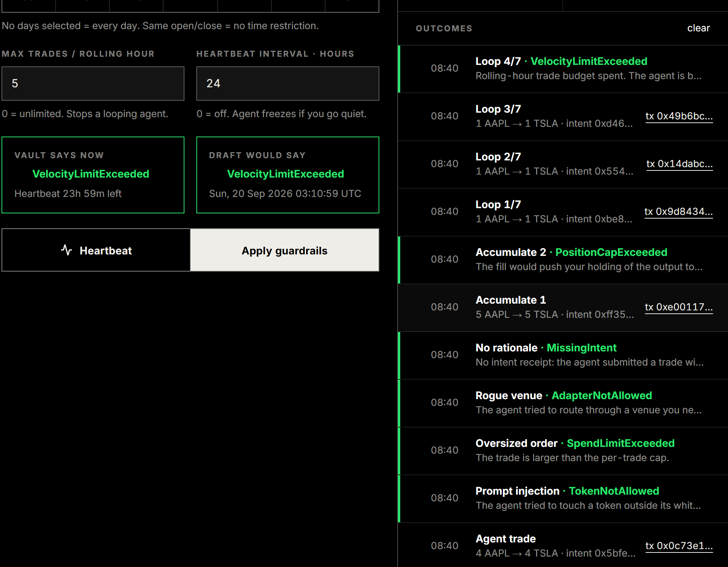Click '0 = off. Agent freezes' hint
The image size is (728, 567).
281,114
